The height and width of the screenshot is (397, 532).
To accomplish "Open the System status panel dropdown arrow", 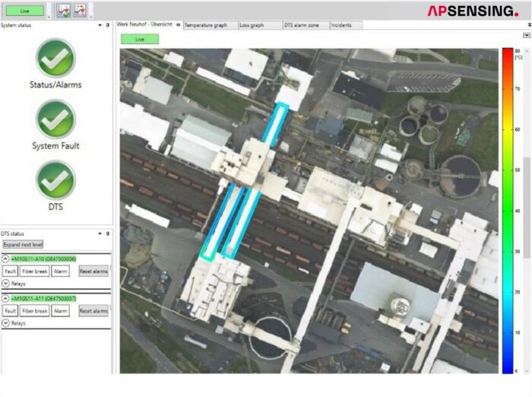I will pyautogui.click(x=100, y=25).
